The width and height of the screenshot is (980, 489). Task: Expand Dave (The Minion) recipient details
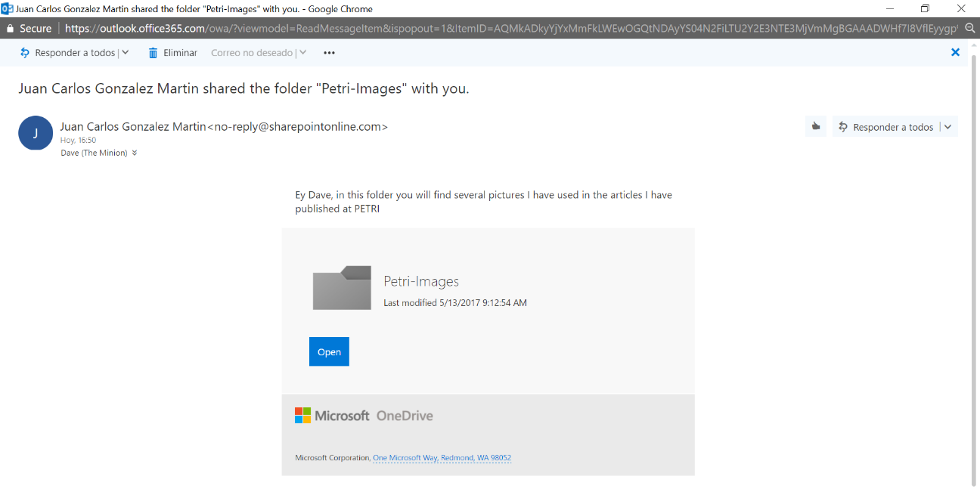point(135,153)
